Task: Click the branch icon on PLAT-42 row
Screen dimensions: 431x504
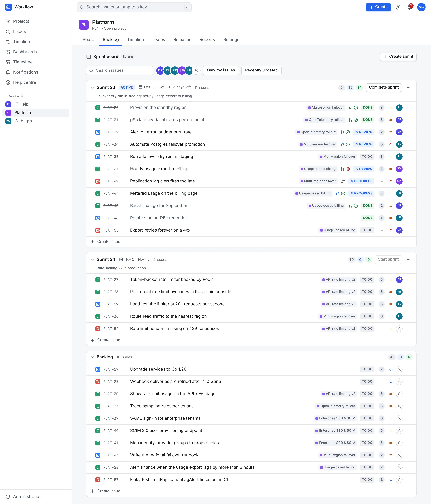Action: point(343,181)
